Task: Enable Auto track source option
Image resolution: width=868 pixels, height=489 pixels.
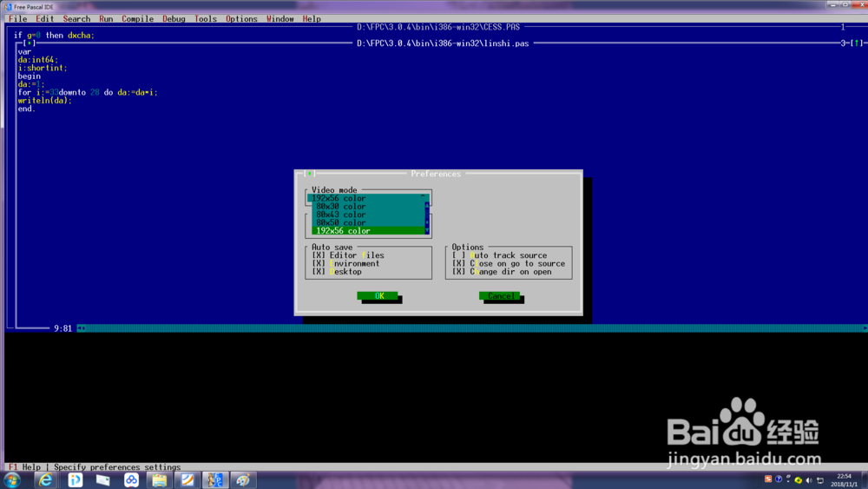Action: click(x=459, y=255)
